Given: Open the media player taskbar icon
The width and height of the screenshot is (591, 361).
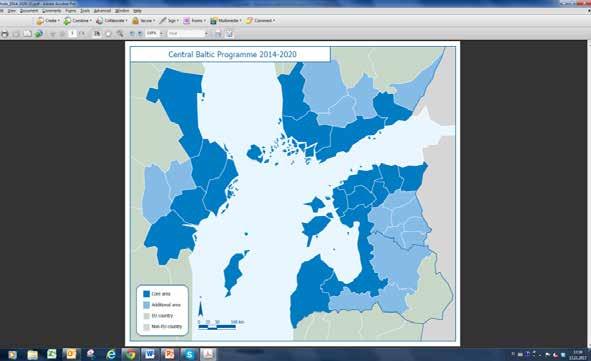Looking at the screenshot, I should (12, 355).
